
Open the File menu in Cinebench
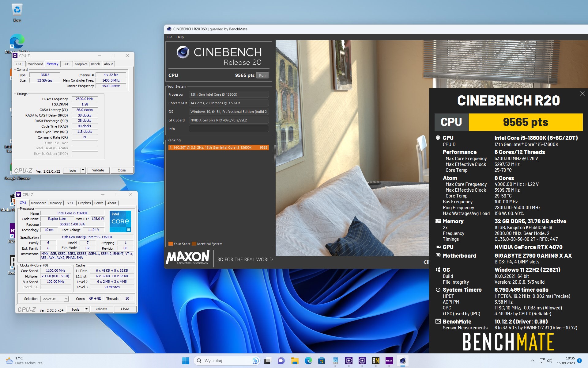tap(169, 37)
